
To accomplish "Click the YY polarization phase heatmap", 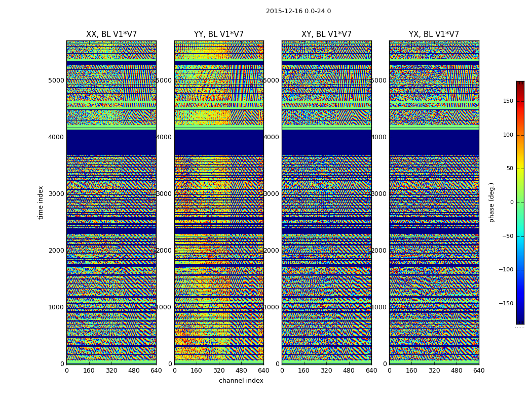I will point(219,202).
